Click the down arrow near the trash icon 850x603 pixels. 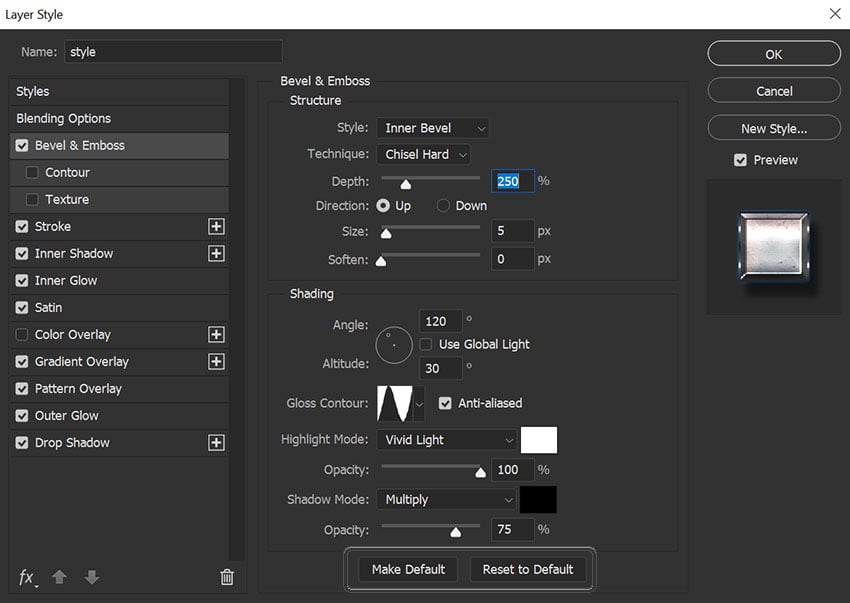click(x=91, y=577)
